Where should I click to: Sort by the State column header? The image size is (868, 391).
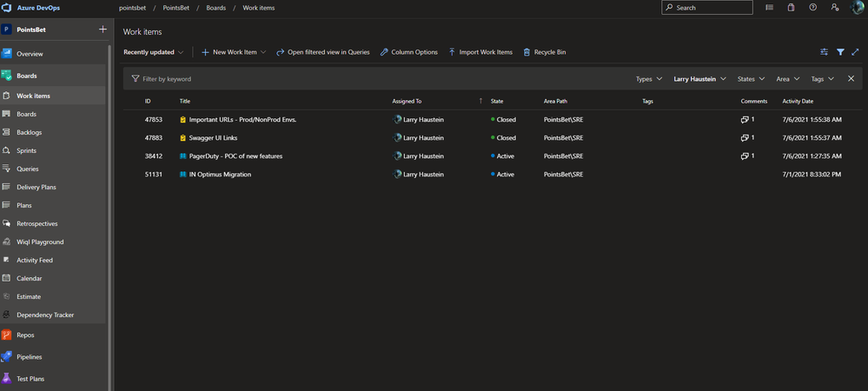pyautogui.click(x=497, y=102)
